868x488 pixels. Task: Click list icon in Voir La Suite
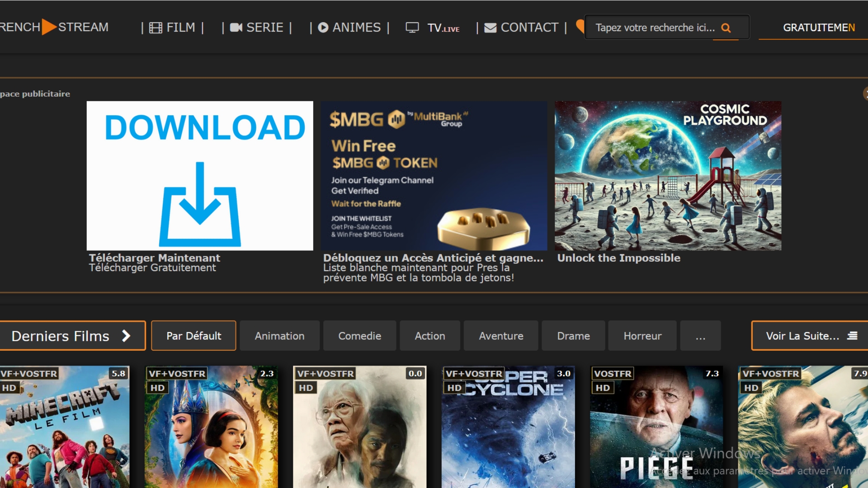(852, 336)
